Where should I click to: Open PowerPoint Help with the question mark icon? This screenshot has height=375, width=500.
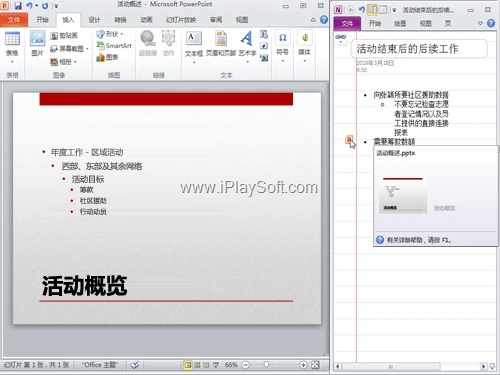click(x=324, y=20)
